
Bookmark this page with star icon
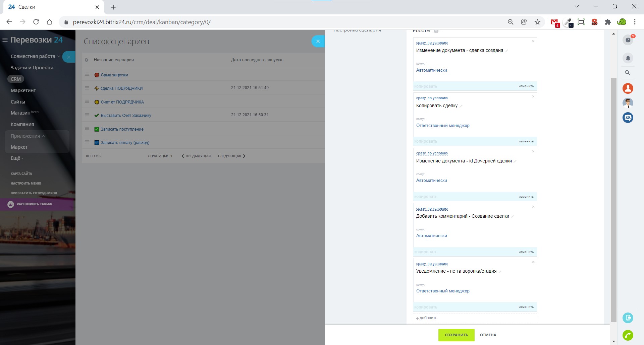coord(538,22)
